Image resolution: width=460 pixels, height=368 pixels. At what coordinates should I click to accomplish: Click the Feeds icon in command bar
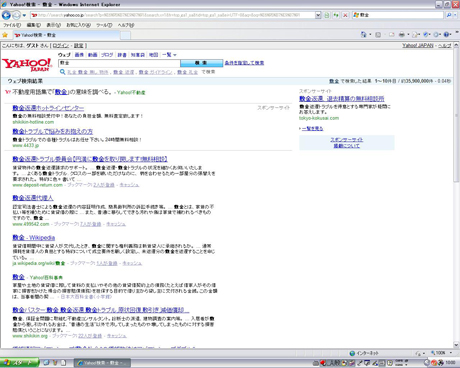click(378, 34)
